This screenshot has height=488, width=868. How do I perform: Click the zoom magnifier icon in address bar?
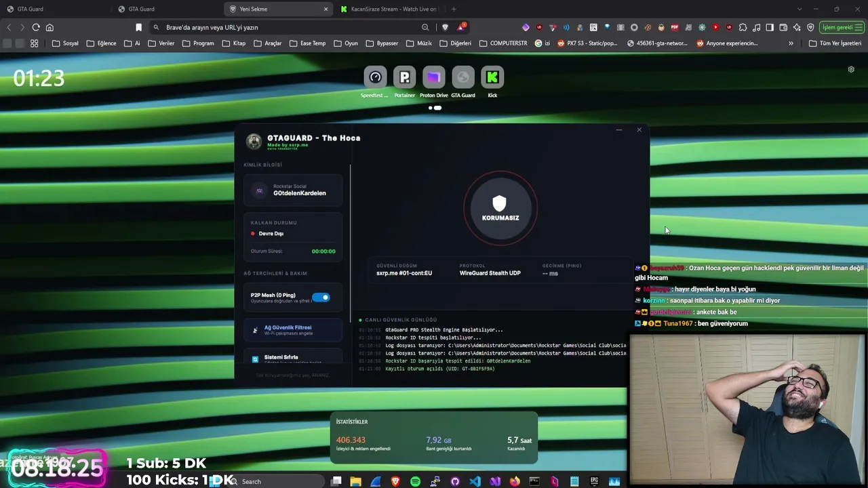[425, 27]
